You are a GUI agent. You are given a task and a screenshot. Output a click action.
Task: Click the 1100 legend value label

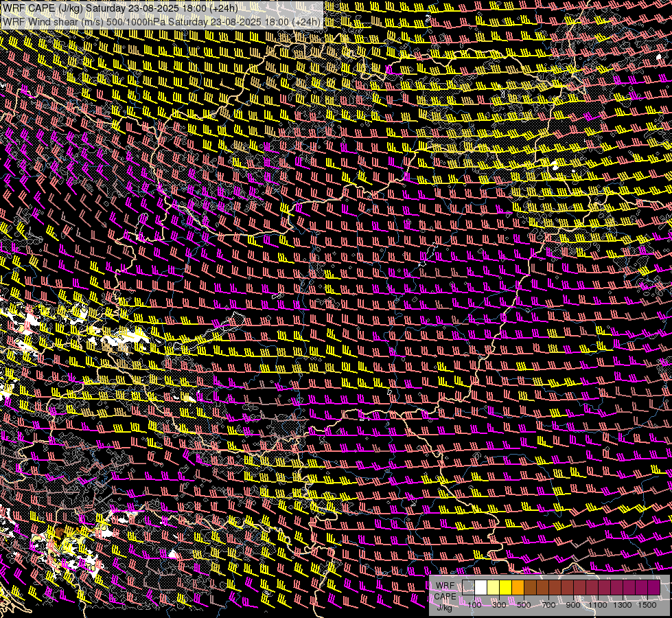(597, 605)
